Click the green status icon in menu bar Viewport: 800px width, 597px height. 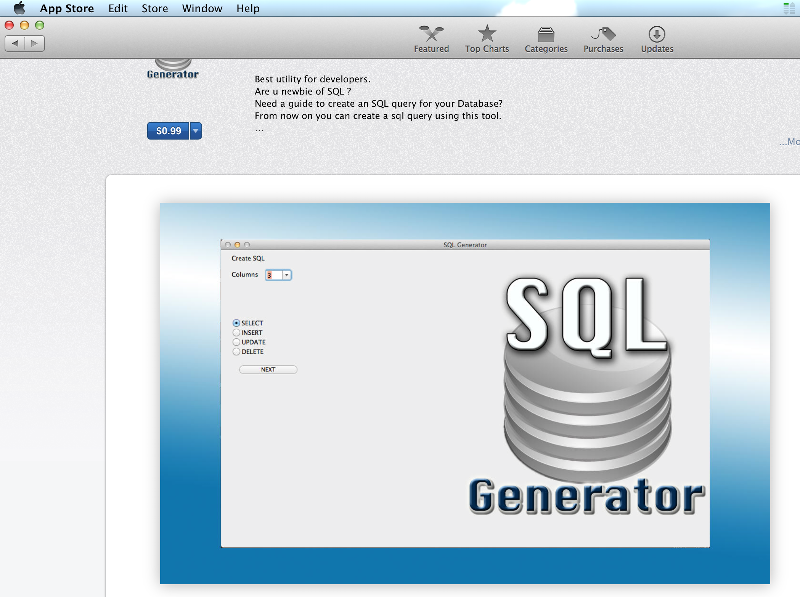coord(789,8)
